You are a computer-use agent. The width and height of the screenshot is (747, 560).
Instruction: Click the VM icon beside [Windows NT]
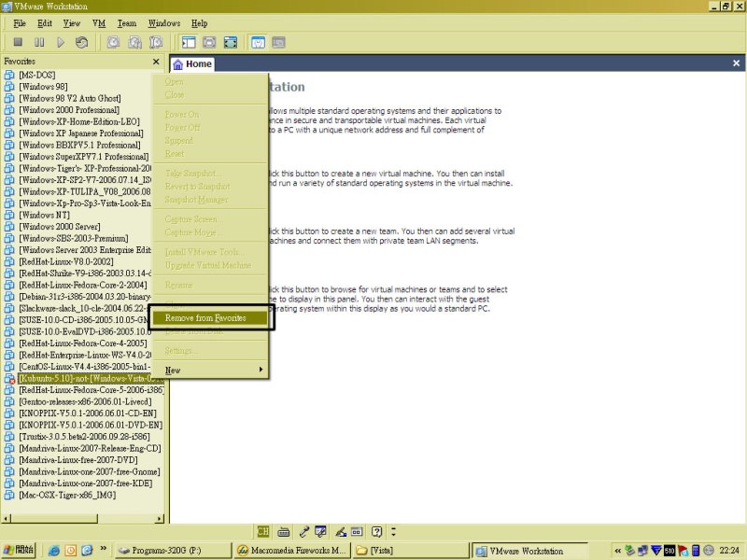click(x=9, y=215)
